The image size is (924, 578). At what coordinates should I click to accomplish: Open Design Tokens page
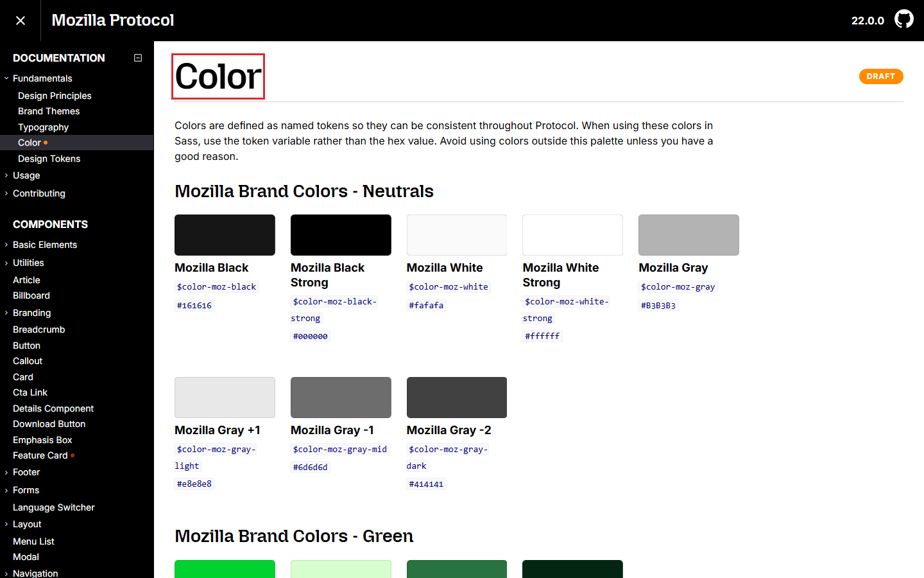point(49,159)
